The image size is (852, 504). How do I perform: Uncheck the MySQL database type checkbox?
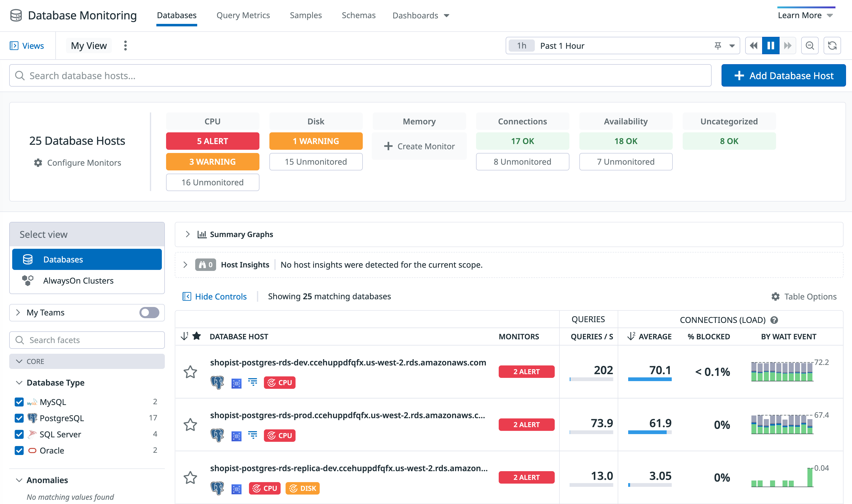[19, 402]
